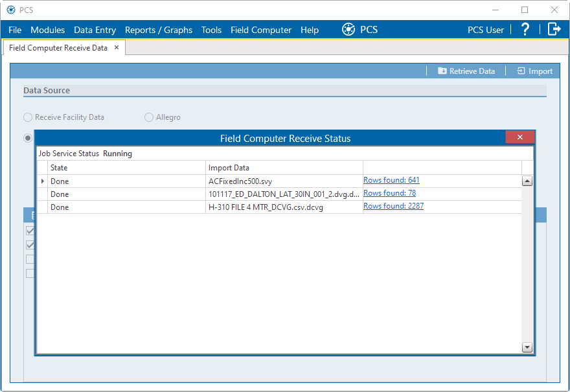Click the Import toolbar button
570x392 pixels.
(x=534, y=71)
